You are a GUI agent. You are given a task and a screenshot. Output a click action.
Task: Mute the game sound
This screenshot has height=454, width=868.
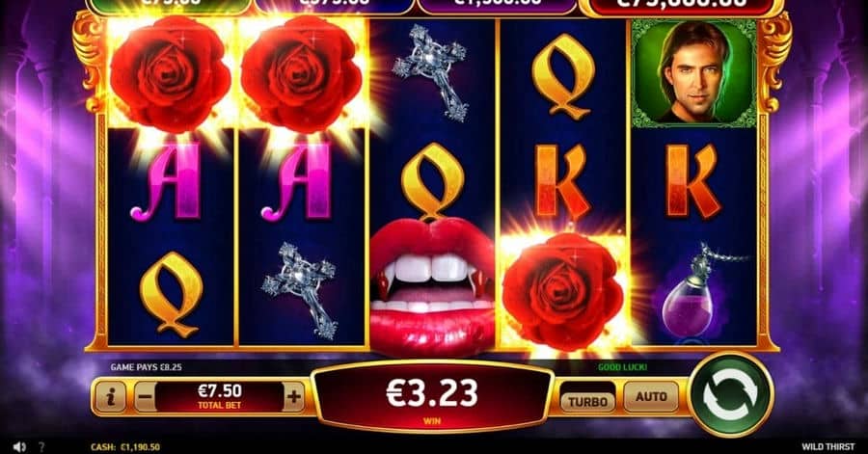19,447
